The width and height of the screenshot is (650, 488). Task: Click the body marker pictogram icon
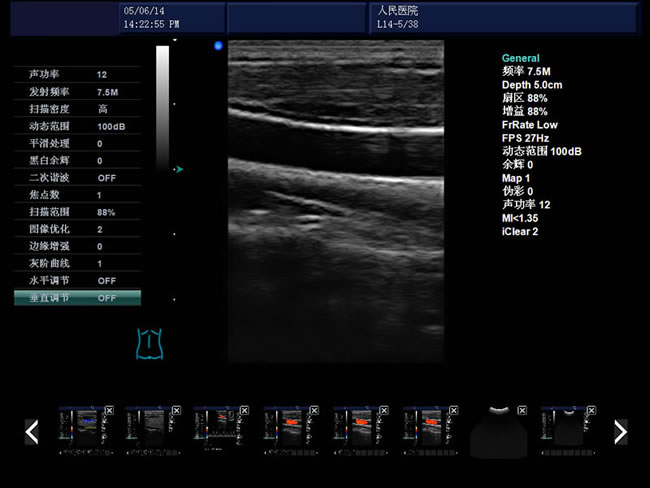coord(149,343)
